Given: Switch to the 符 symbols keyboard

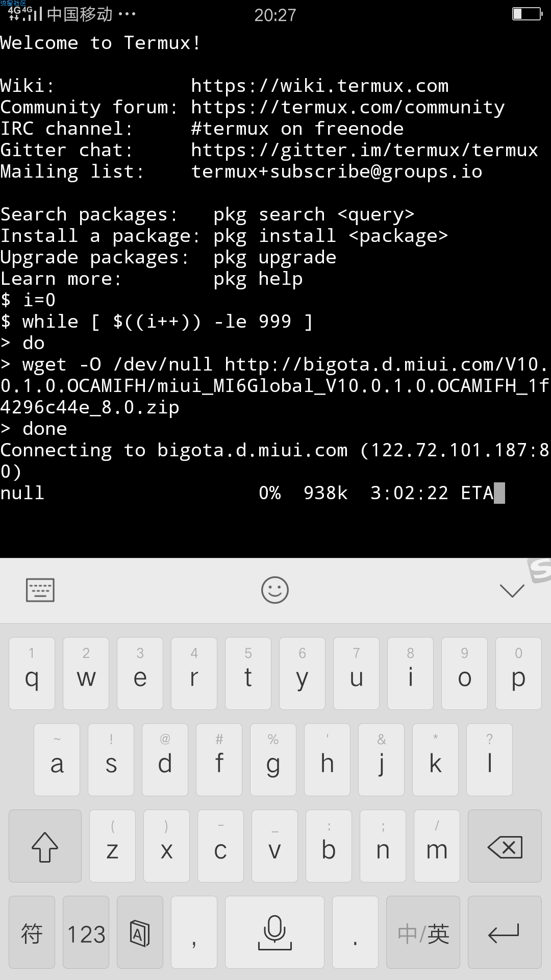Looking at the screenshot, I should point(32,932).
